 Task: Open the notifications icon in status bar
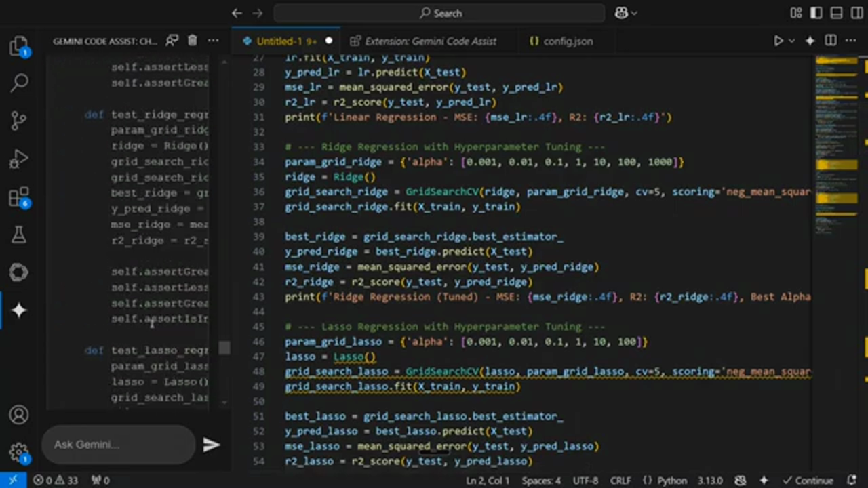pyautogui.click(x=852, y=481)
